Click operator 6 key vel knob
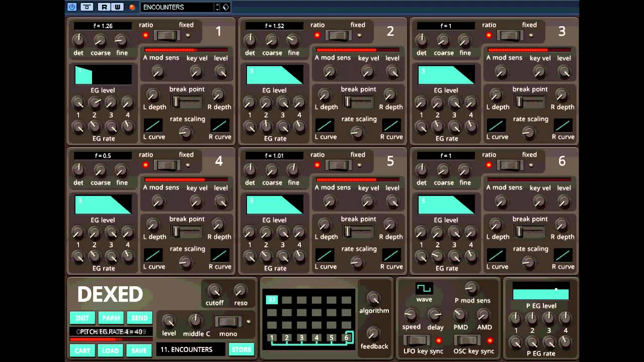The height and width of the screenshot is (362, 644). pos(539,202)
